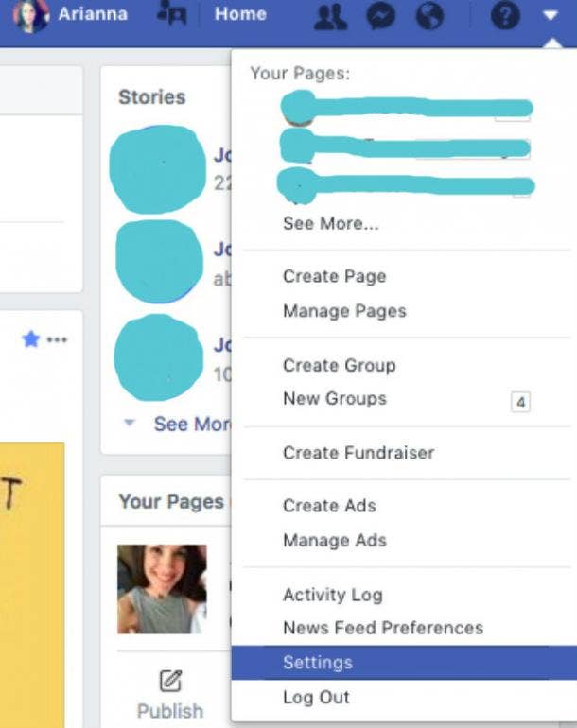Open the Friend Requests icon
577x728 pixels.
(x=330, y=16)
